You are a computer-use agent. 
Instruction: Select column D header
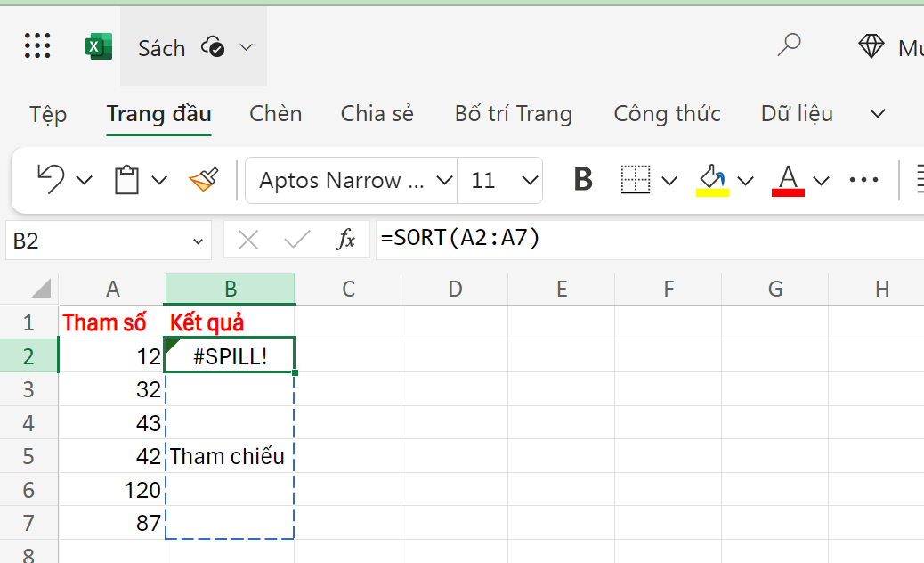pyautogui.click(x=455, y=289)
